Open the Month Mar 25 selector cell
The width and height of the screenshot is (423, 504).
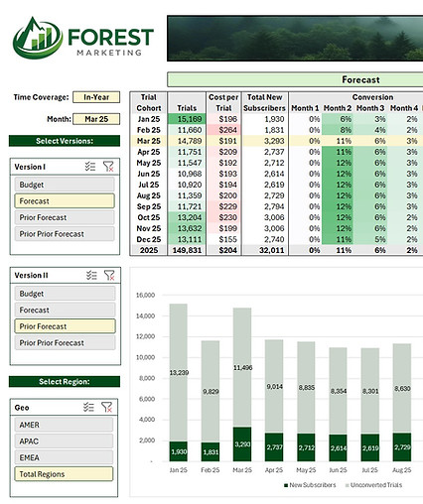96,119
